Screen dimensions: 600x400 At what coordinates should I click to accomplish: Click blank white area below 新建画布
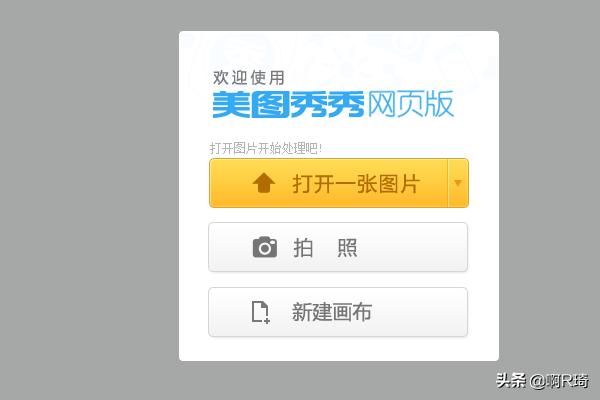pyautogui.click(x=338, y=349)
